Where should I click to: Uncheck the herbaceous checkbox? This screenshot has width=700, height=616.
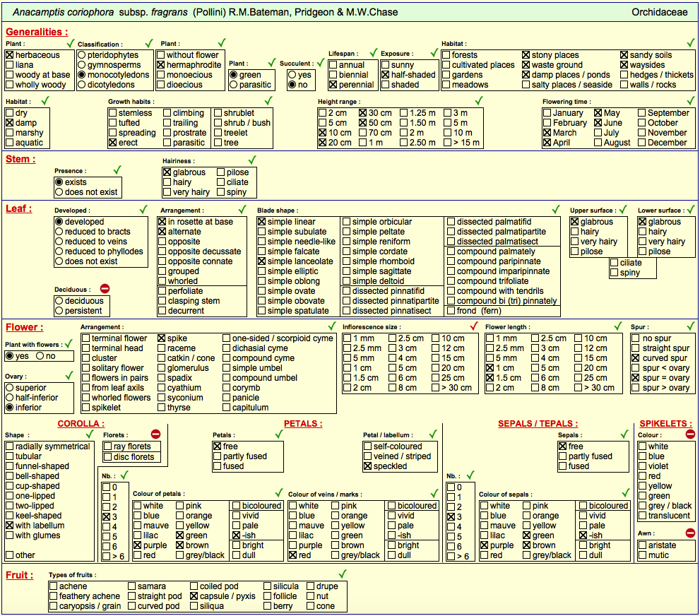(9, 55)
